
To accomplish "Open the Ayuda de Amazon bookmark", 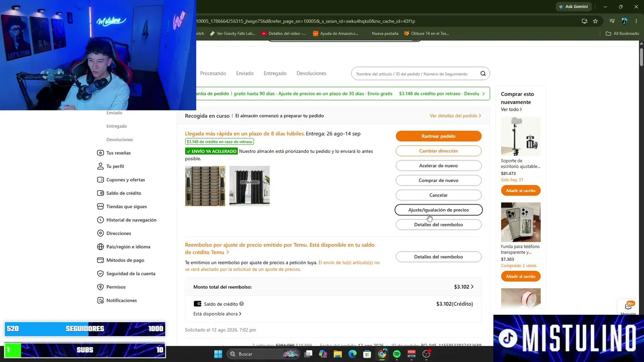I will click(x=336, y=34).
